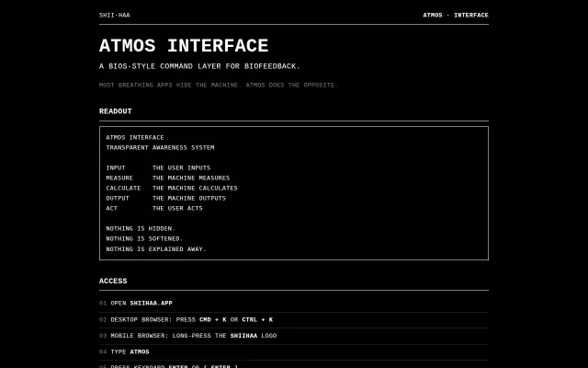Select 'SHIIHAA.APP' in step 01

[x=151, y=304]
